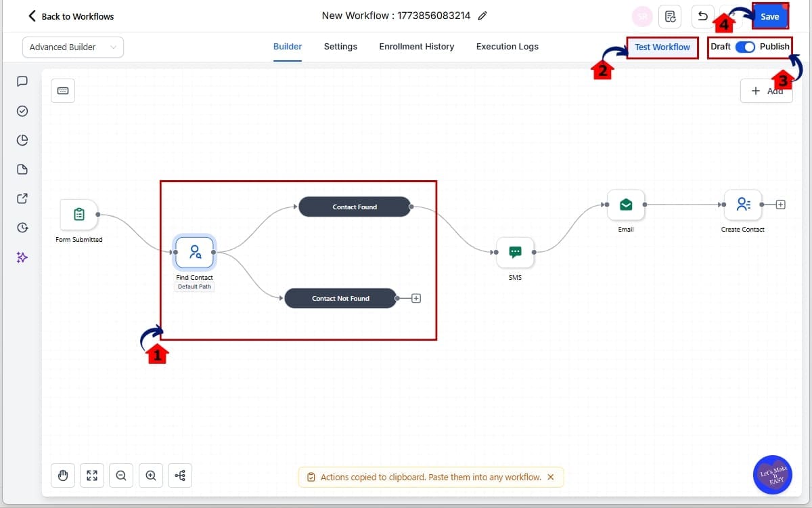Edit the workflow name pencil icon
812x508 pixels.
[x=482, y=16]
